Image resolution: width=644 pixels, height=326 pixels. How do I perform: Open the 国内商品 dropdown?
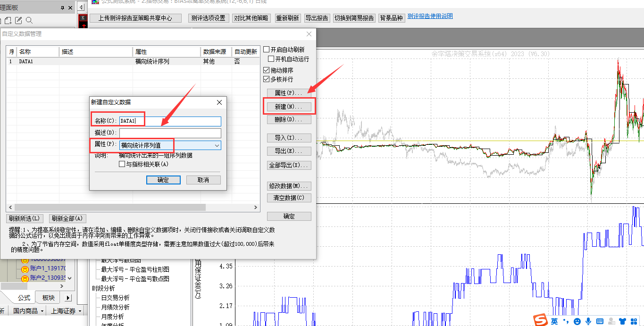pos(42,311)
